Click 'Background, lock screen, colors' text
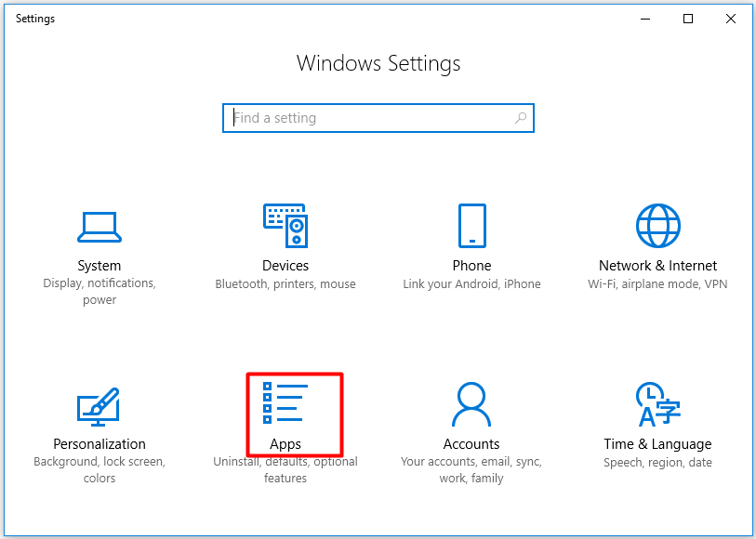756x539 pixels. pyautogui.click(x=99, y=469)
